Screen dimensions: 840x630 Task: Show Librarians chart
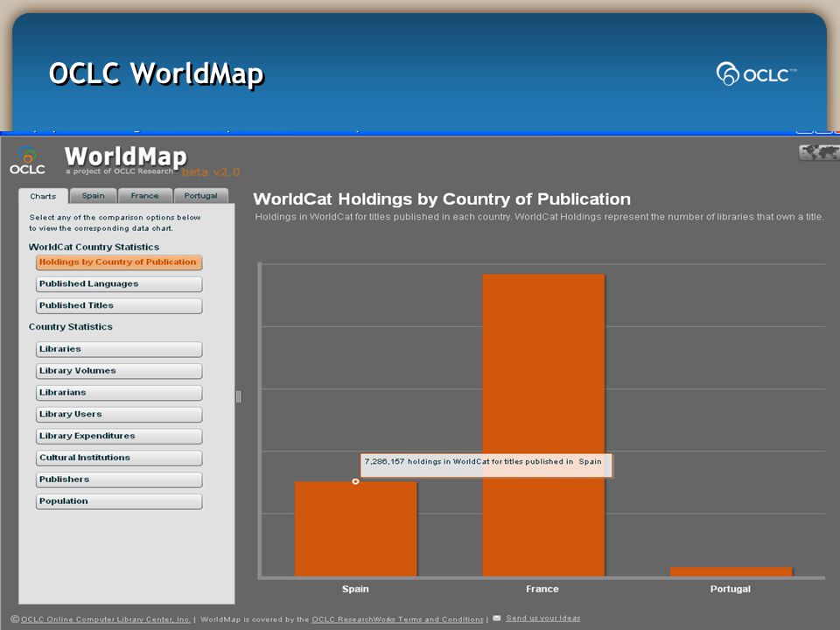coord(119,393)
